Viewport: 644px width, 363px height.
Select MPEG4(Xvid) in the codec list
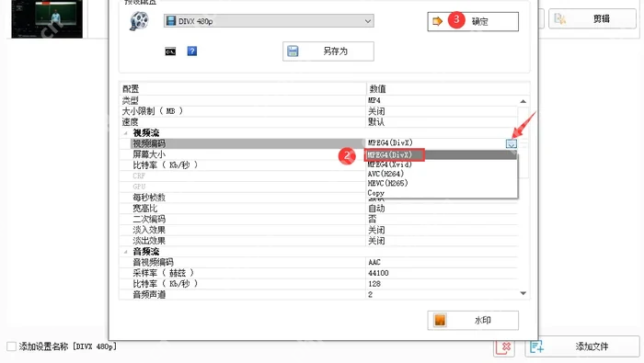[x=441, y=164]
